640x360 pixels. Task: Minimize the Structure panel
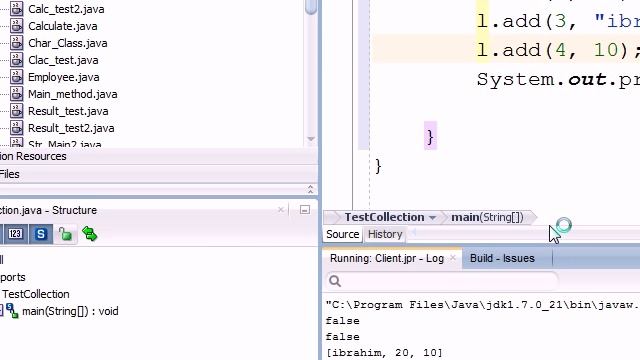305,210
